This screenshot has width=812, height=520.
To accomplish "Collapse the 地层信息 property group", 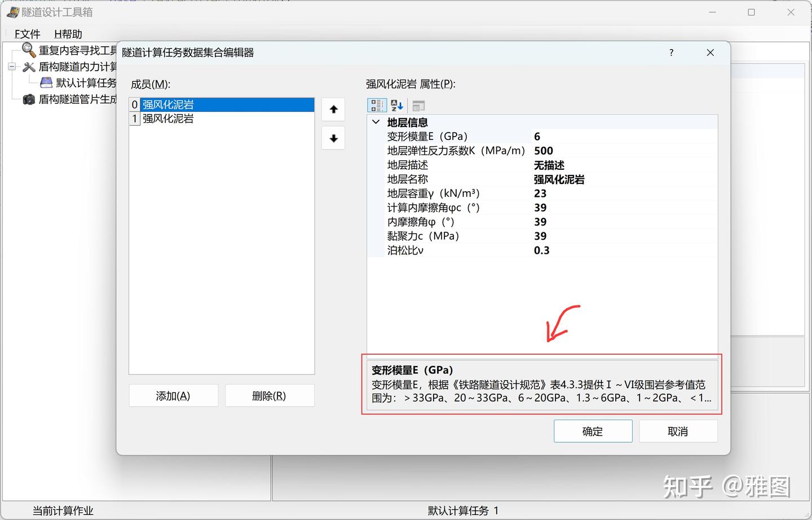I will 376,122.
